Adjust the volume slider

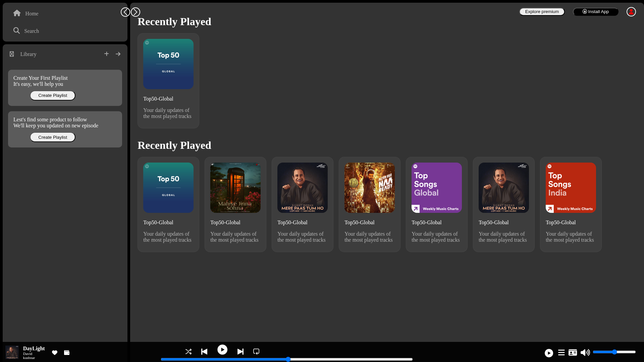coord(614,352)
